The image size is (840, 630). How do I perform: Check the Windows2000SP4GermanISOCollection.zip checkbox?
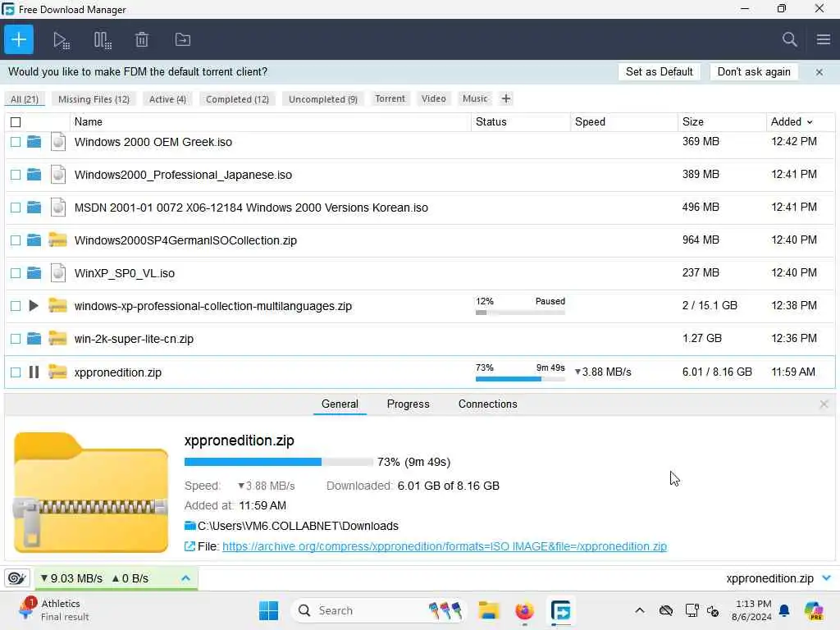pyautogui.click(x=16, y=240)
